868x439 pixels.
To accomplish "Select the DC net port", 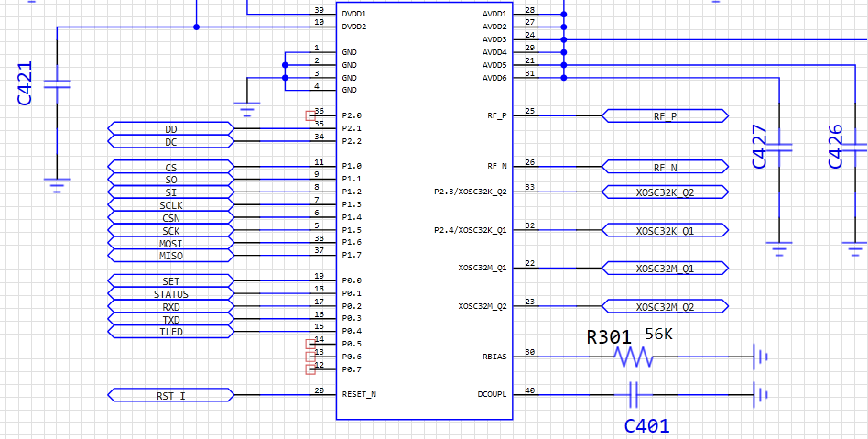I will [x=171, y=141].
